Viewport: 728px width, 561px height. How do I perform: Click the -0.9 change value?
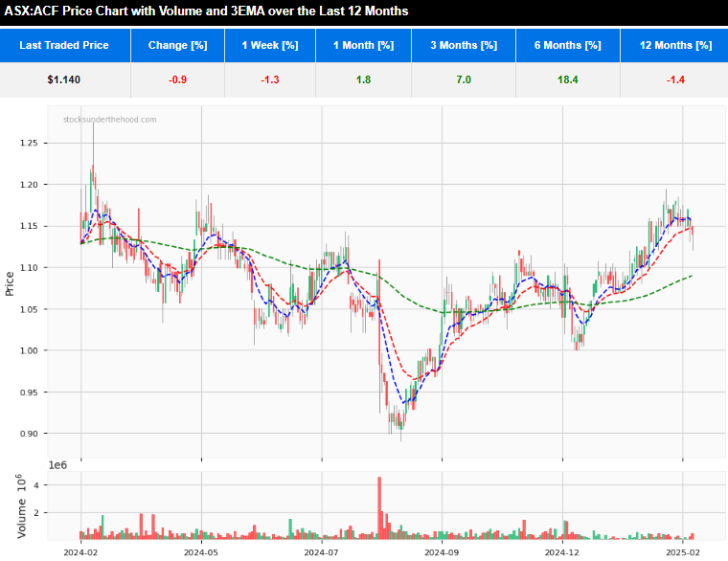pyautogui.click(x=178, y=79)
